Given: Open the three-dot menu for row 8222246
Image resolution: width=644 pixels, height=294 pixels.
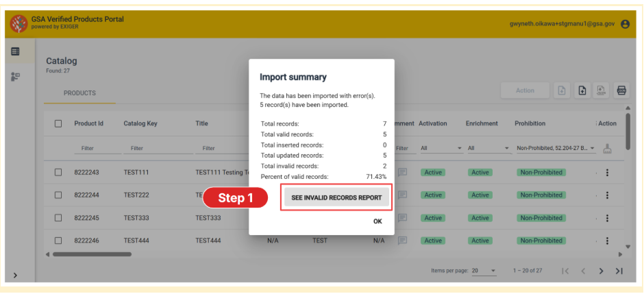Looking at the screenshot, I should tap(607, 241).
